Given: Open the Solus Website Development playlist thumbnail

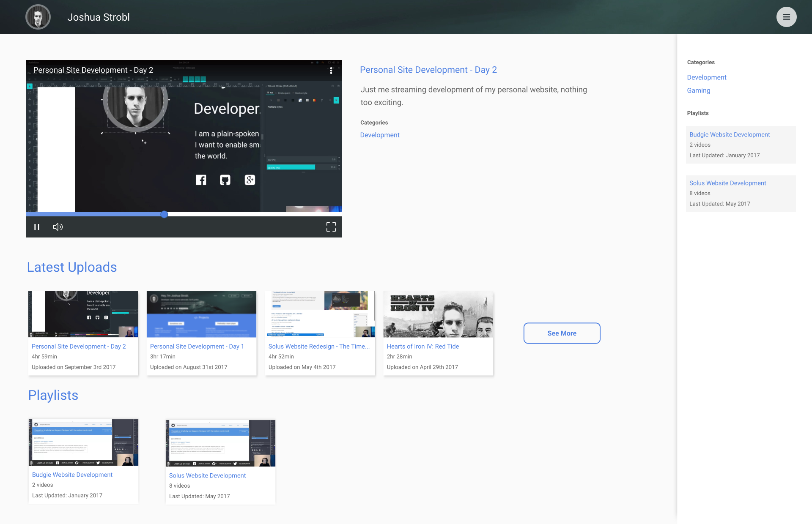Looking at the screenshot, I should [x=220, y=443].
